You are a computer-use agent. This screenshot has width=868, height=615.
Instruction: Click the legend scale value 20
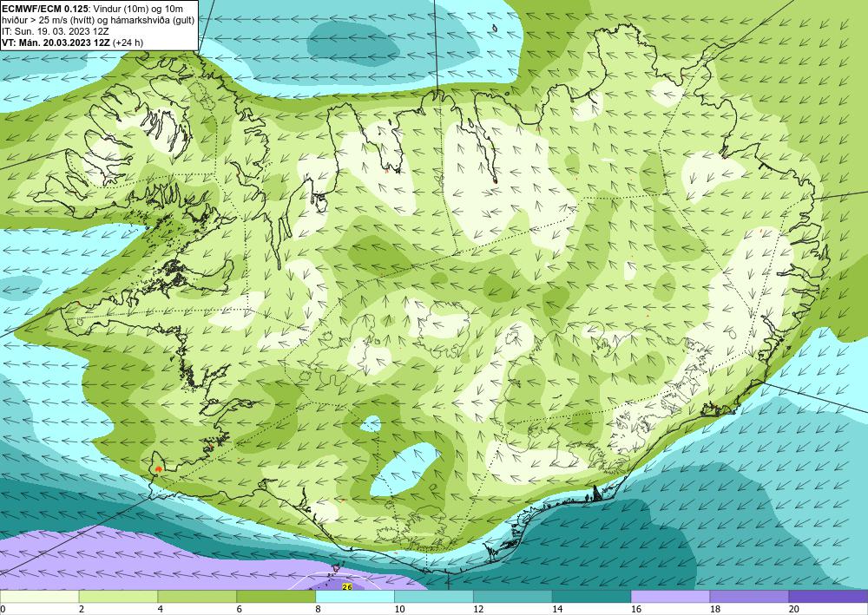point(794,610)
